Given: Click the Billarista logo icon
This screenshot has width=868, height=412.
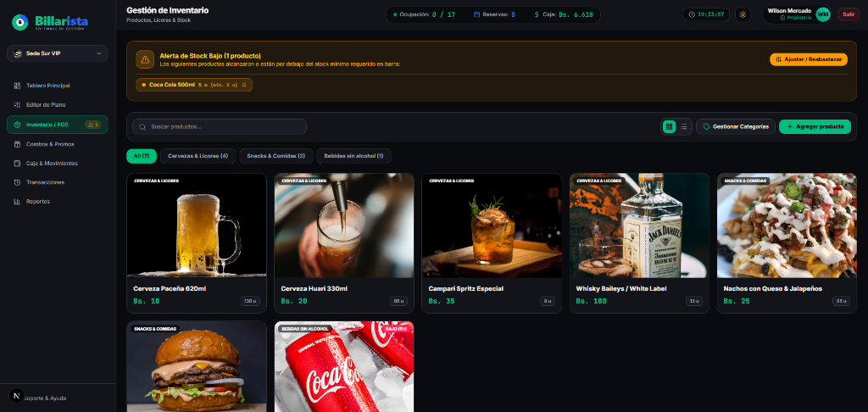Looking at the screenshot, I should click(20, 22).
